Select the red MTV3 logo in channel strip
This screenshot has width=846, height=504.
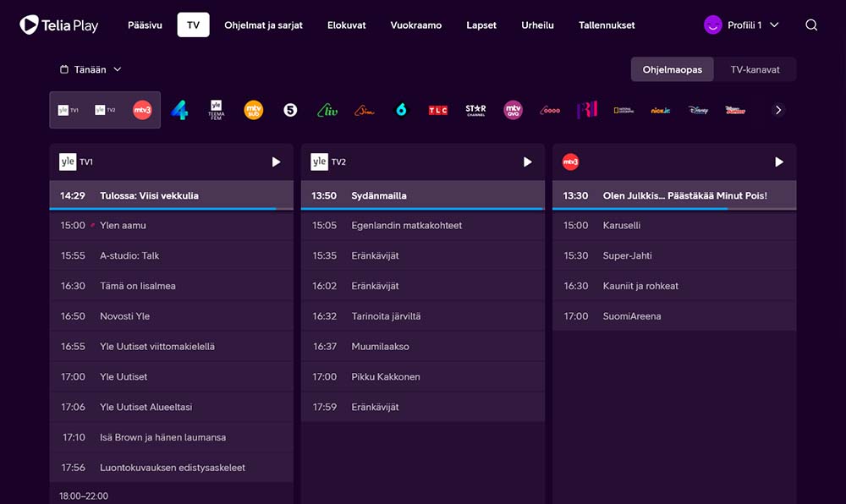point(142,110)
